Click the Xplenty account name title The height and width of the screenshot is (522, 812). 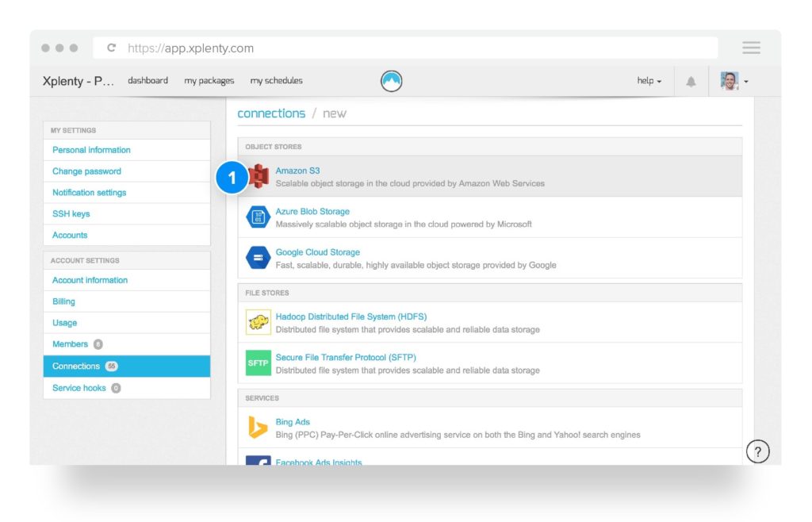pyautogui.click(x=79, y=81)
